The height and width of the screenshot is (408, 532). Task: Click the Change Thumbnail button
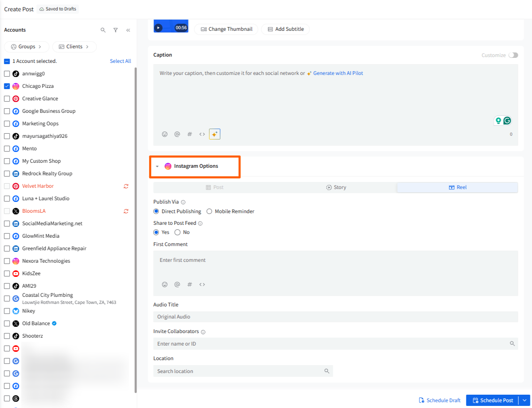coord(226,29)
